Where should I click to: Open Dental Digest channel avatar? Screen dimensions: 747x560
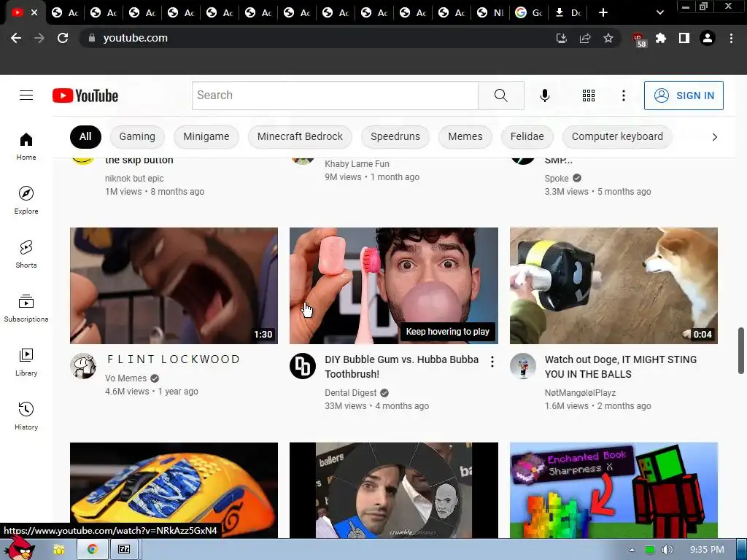coord(303,366)
